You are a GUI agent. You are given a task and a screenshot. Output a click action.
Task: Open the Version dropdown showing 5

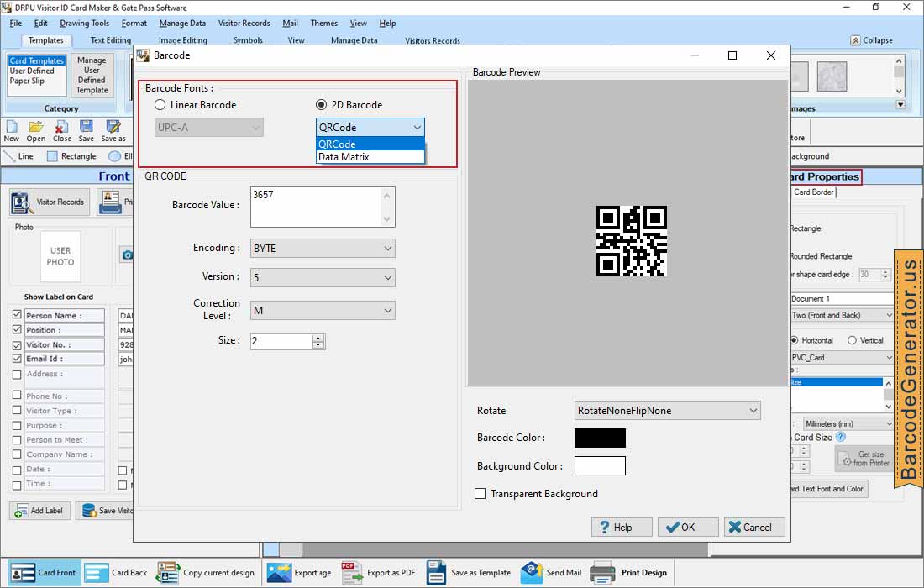323,277
